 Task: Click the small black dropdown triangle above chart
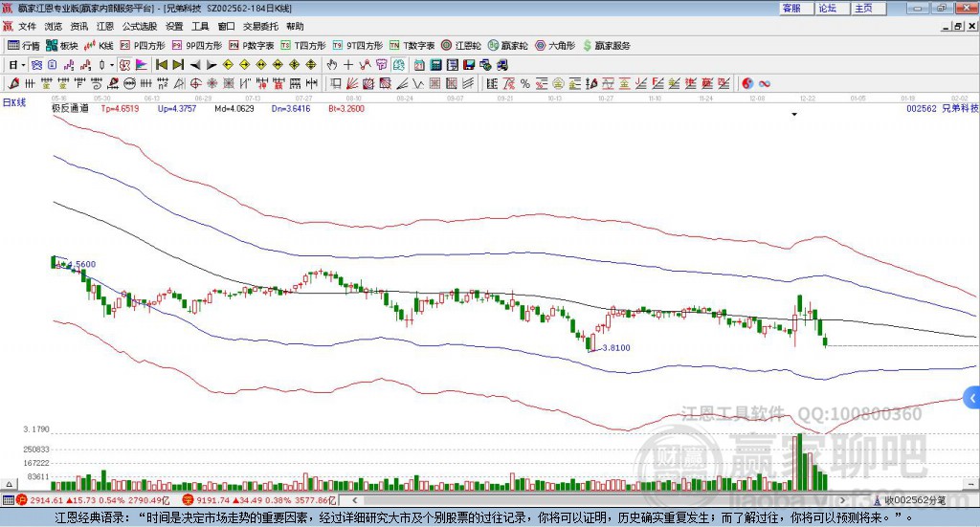click(794, 115)
